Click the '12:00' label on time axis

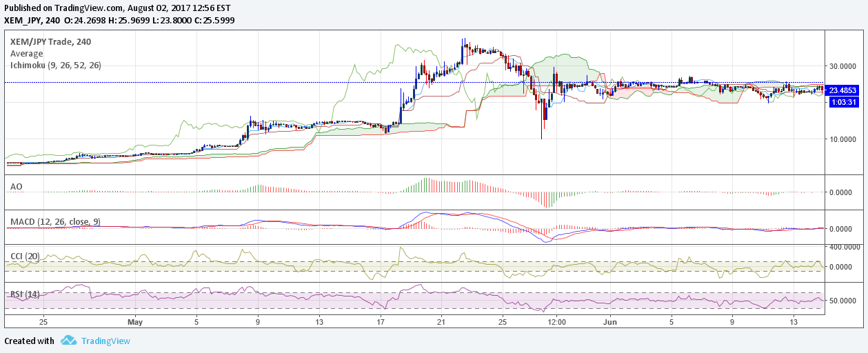point(556,322)
